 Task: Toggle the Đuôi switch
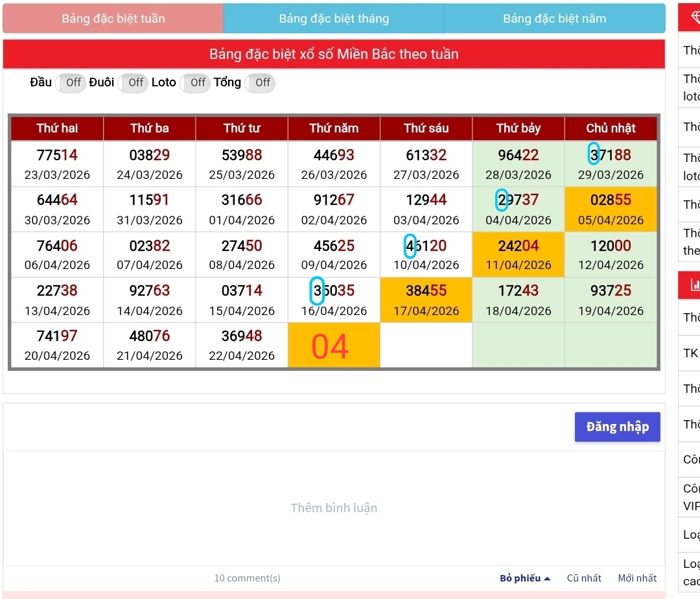pyautogui.click(x=133, y=83)
